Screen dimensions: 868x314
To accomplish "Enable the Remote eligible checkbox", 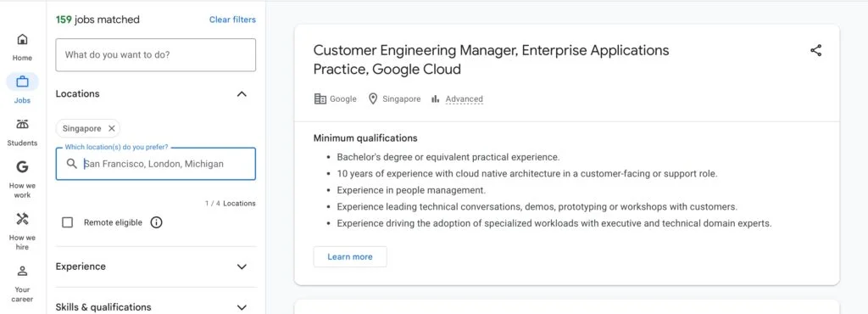I will point(68,222).
